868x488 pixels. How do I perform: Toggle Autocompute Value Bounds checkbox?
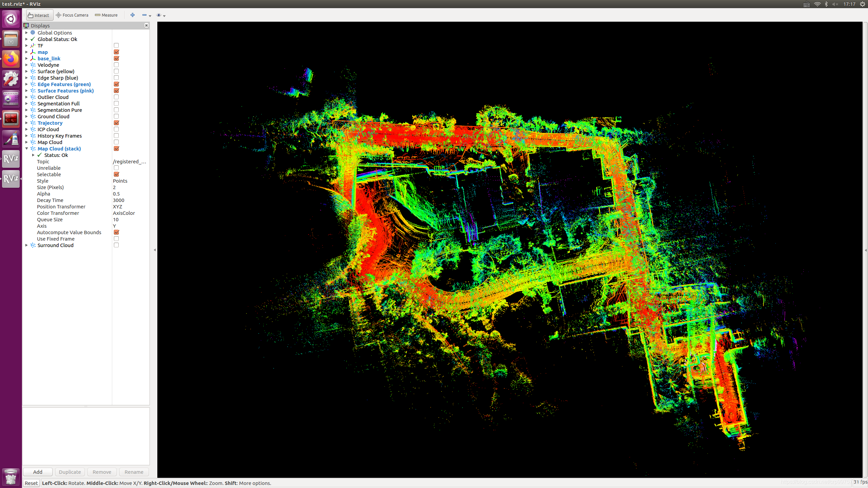point(116,232)
